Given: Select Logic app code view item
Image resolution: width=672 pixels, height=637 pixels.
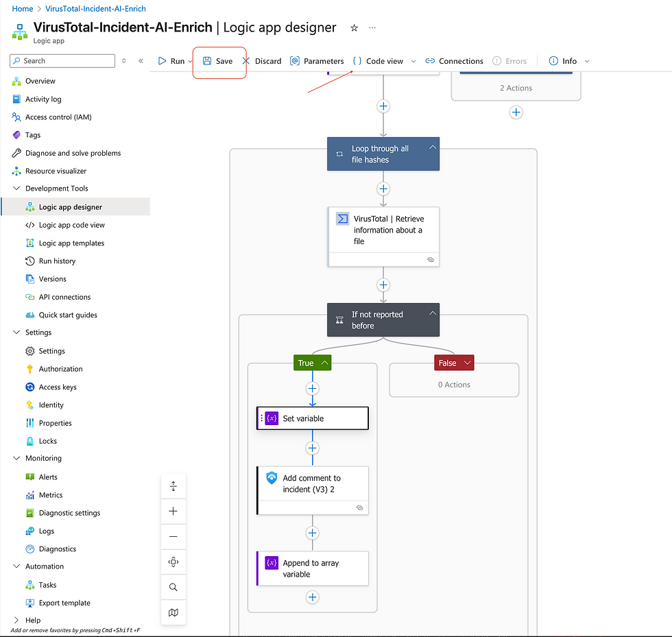Looking at the screenshot, I should tap(71, 225).
